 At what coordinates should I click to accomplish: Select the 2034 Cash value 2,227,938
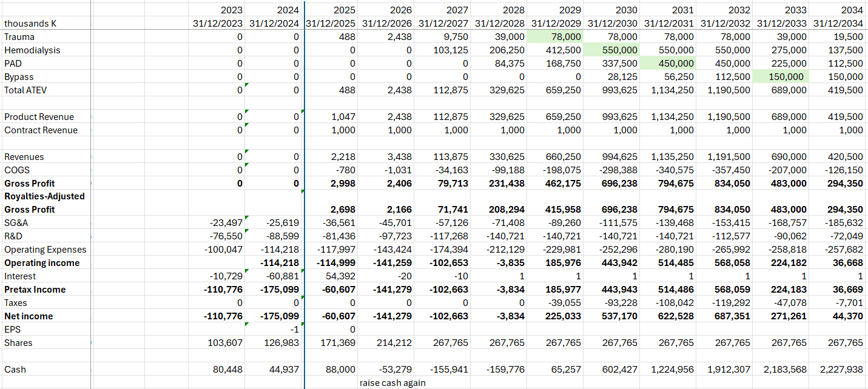837,369
